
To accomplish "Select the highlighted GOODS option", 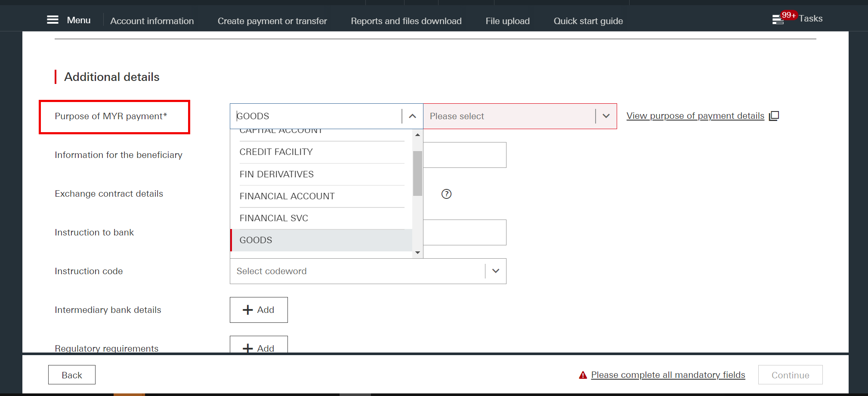I will tap(321, 240).
